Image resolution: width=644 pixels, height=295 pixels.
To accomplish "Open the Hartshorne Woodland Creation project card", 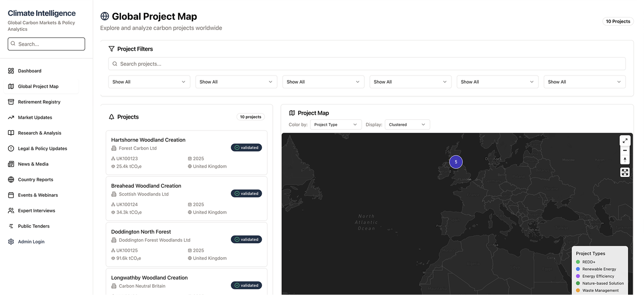I will click(186, 153).
